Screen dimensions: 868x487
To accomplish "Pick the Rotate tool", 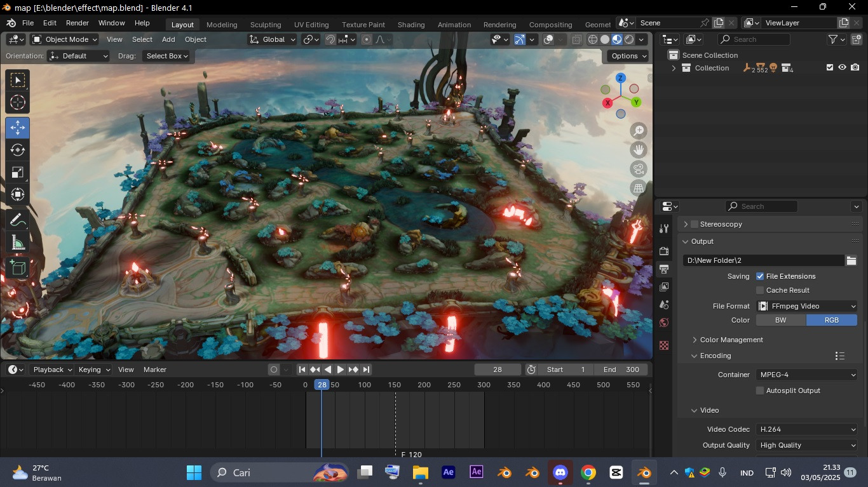I will click(18, 150).
